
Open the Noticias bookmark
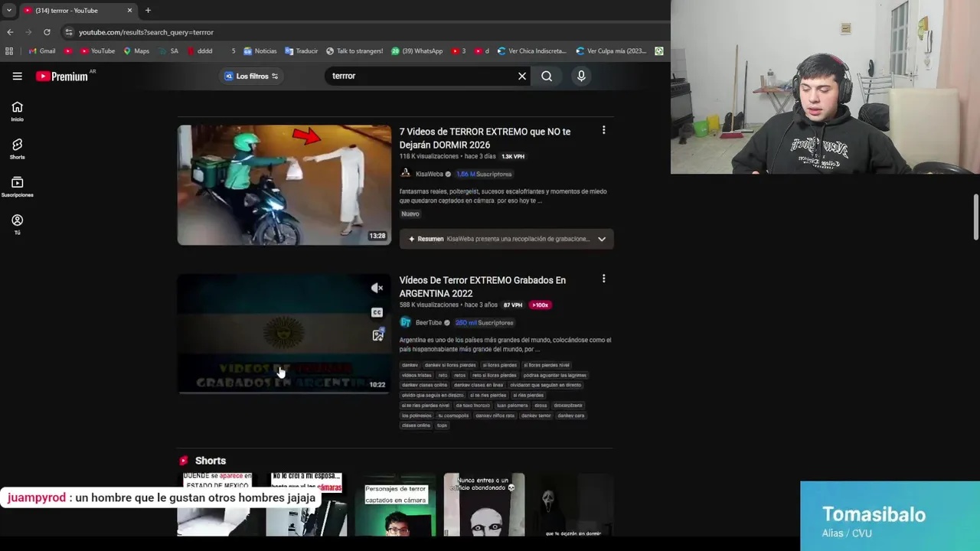260,51
